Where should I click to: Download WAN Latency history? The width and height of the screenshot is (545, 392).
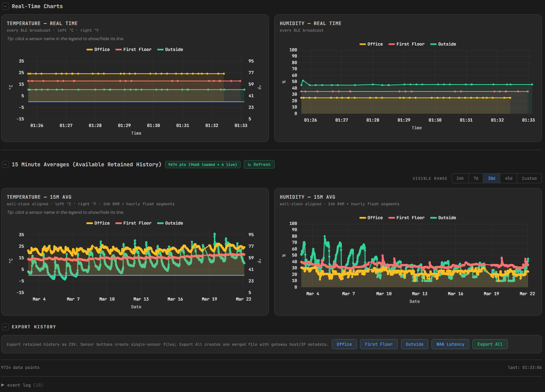[x=450, y=344]
